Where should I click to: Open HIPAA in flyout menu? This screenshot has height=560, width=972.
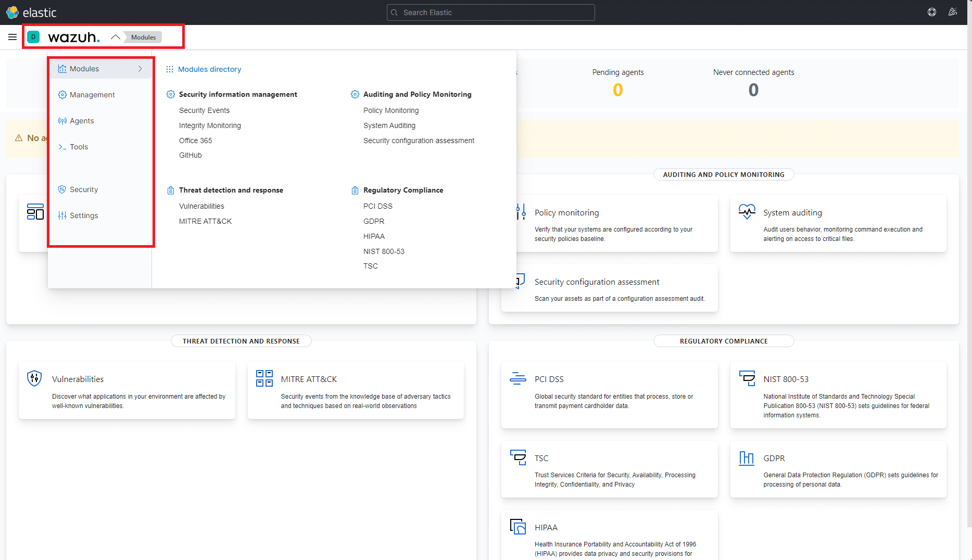click(374, 236)
